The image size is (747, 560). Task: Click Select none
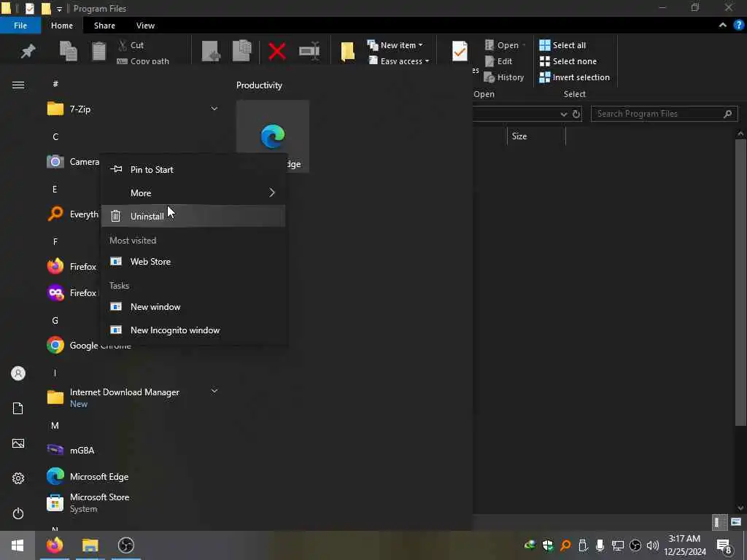point(568,61)
